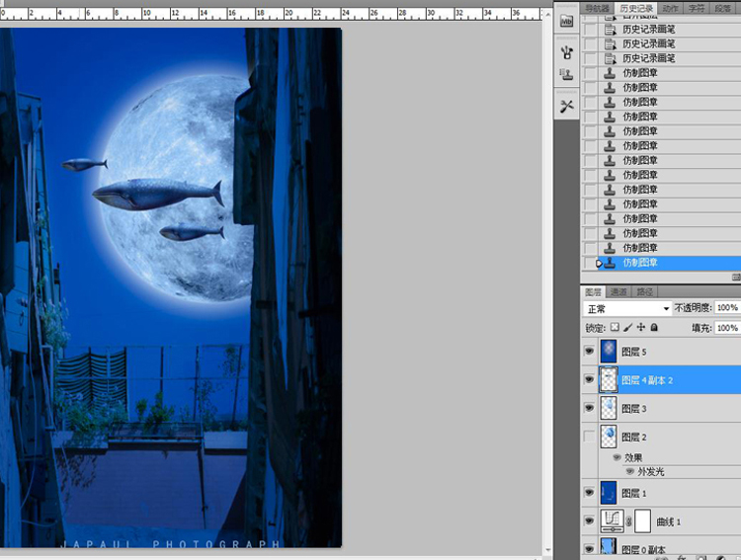This screenshot has width=741, height=560.
Task: Open the Clone Source panel icon
Action: click(x=567, y=74)
